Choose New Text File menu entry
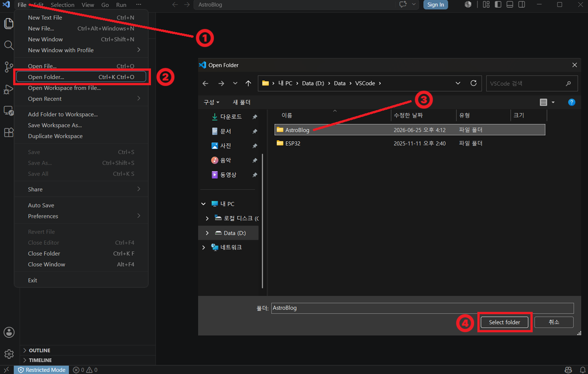The width and height of the screenshot is (588, 374). coord(82,18)
